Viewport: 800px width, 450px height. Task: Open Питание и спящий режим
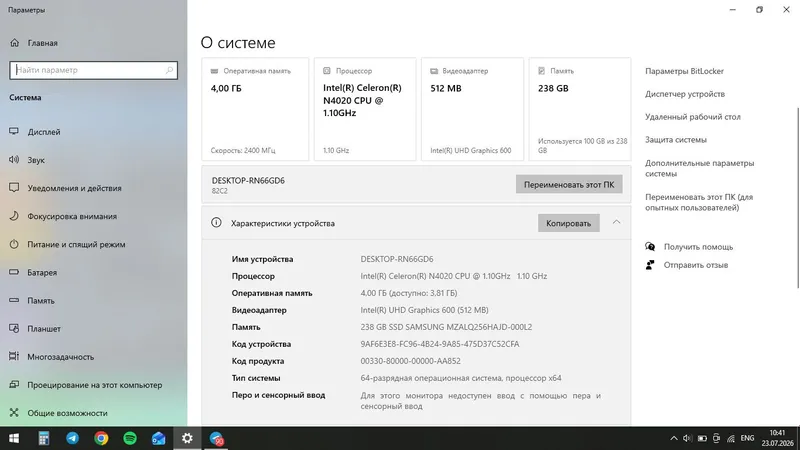point(67,244)
